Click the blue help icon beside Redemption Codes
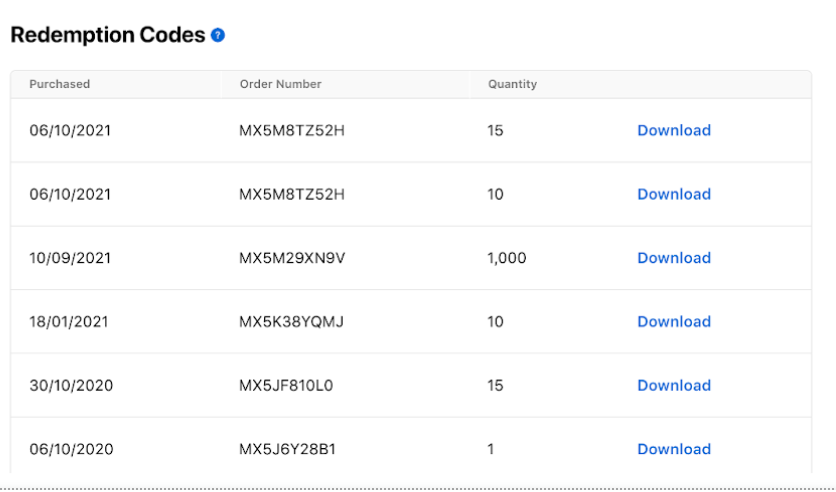 (x=218, y=35)
